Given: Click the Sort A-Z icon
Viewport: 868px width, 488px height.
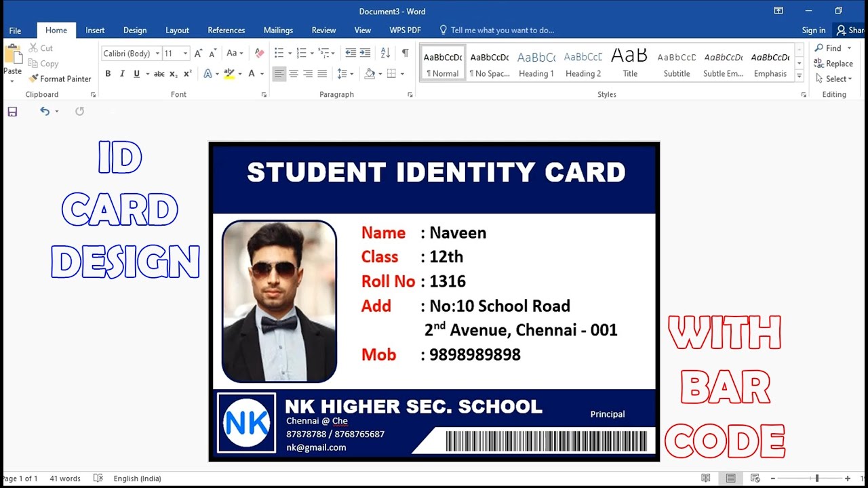Looking at the screenshot, I should [385, 53].
